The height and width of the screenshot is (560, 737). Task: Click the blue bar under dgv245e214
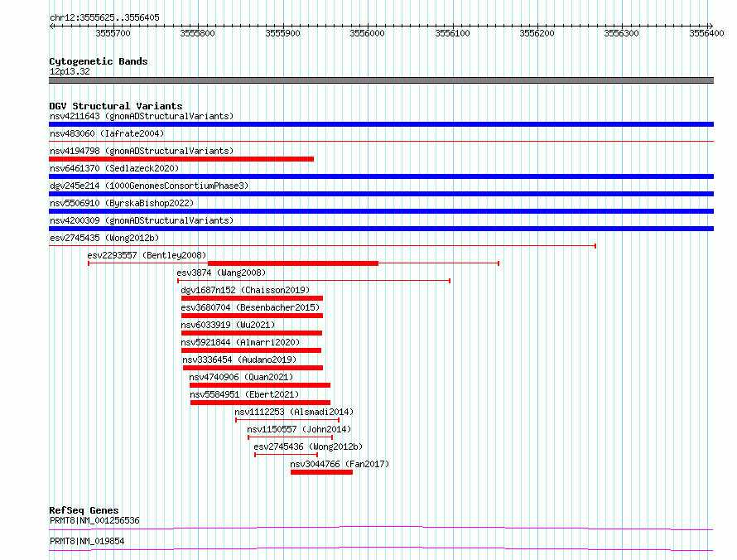(381, 194)
